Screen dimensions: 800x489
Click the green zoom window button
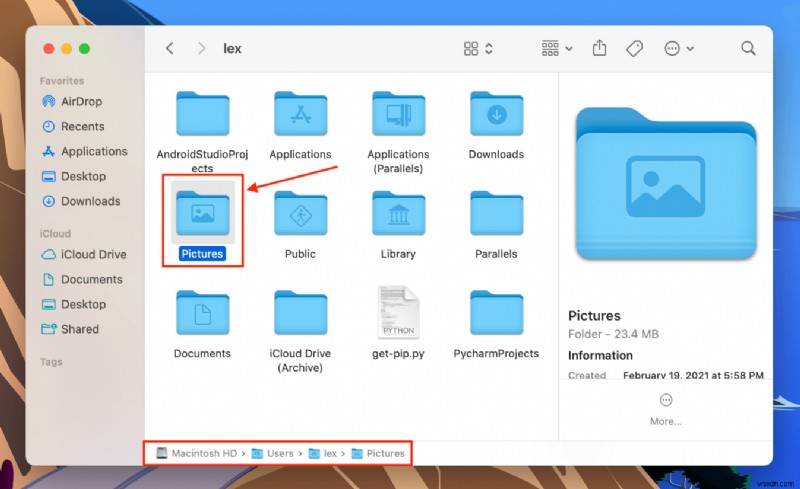click(85, 48)
